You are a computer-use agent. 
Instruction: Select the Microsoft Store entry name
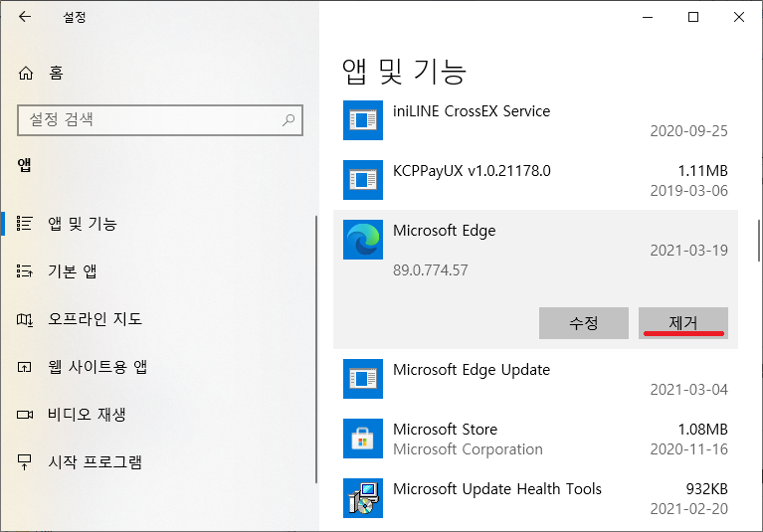pyautogui.click(x=445, y=430)
